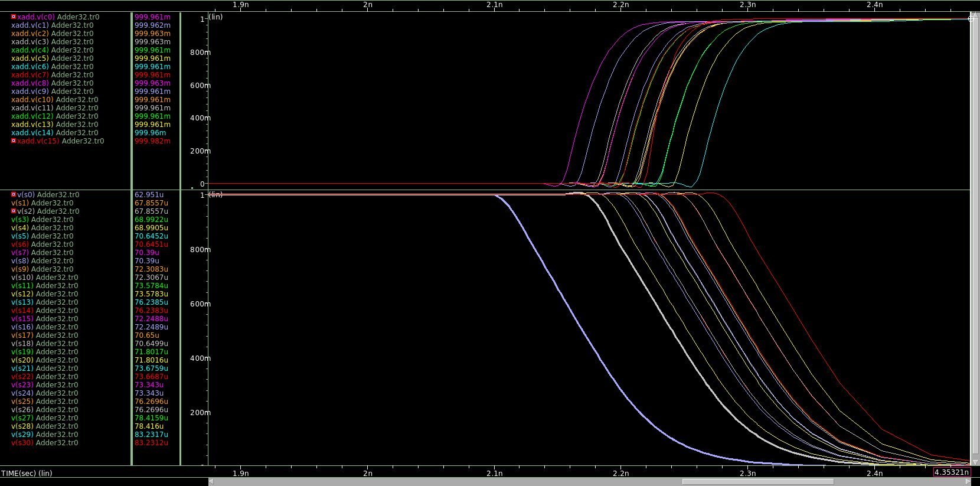The image size is (980, 486).
Task: Click the red marker icon beside xadd.v(c0)
Action: tap(14, 17)
